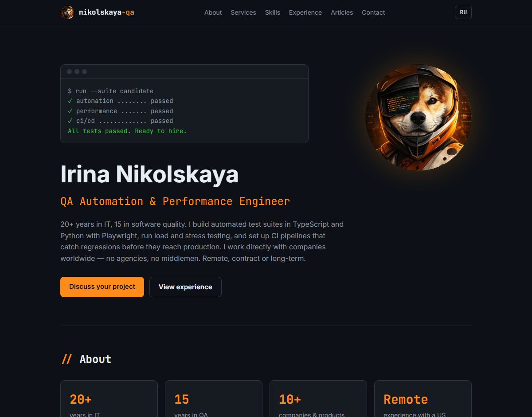Click the Shiba helmet logo icon in header
Viewport: 532px width, 417px height.
coord(67,12)
